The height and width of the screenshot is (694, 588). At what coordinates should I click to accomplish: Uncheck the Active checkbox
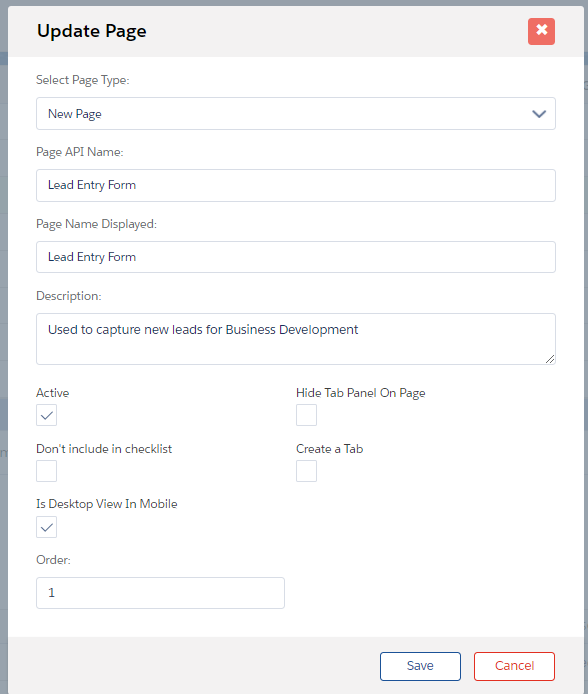click(46, 415)
